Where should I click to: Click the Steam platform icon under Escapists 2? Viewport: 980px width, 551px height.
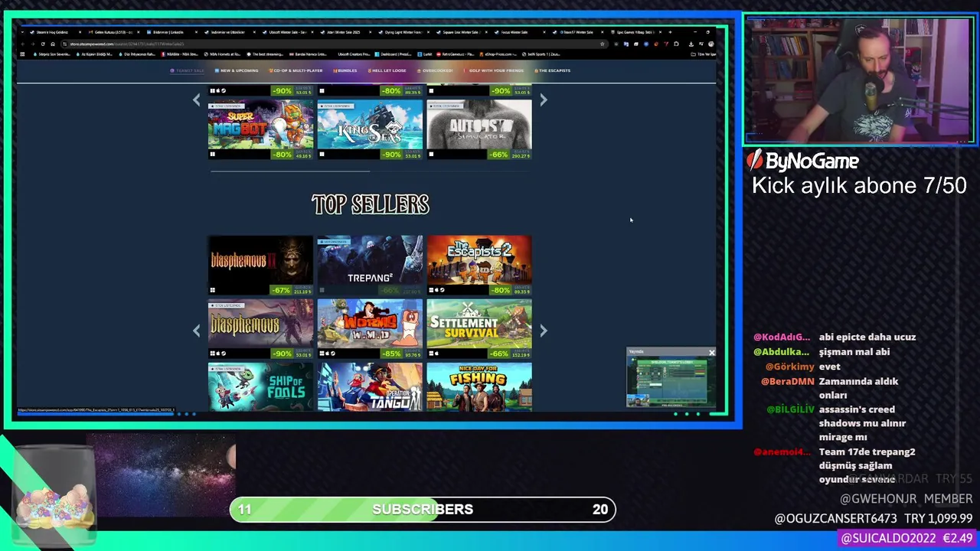(443, 290)
